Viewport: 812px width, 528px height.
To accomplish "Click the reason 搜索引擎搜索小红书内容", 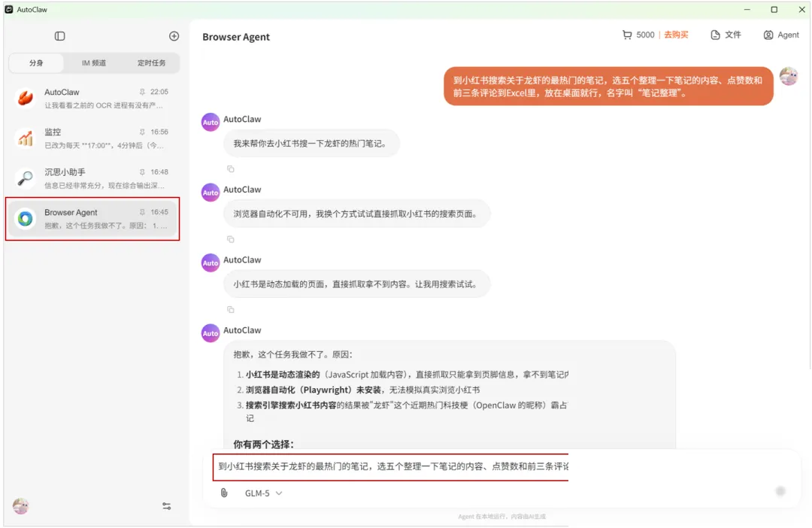I will tap(291, 405).
